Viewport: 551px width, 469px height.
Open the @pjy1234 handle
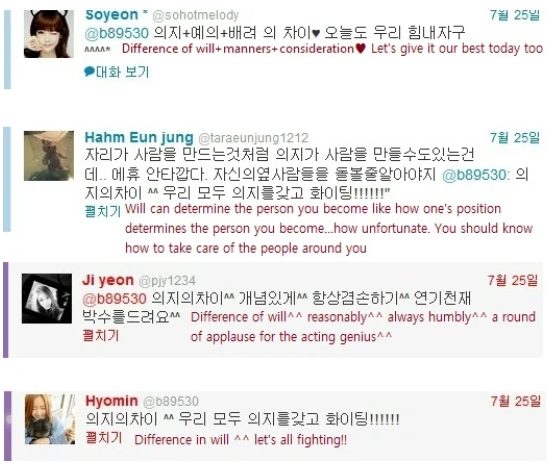pyautogui.click(x=167, y=281)
